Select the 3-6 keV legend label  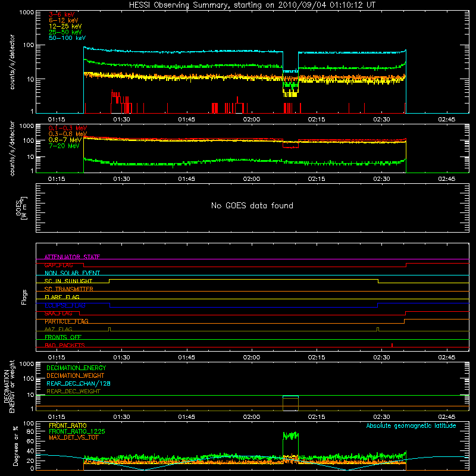coord(61,14)
